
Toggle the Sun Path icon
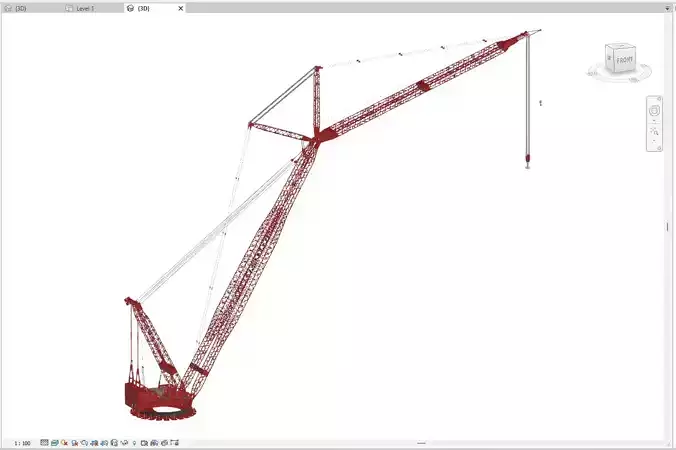click(64, 443)
